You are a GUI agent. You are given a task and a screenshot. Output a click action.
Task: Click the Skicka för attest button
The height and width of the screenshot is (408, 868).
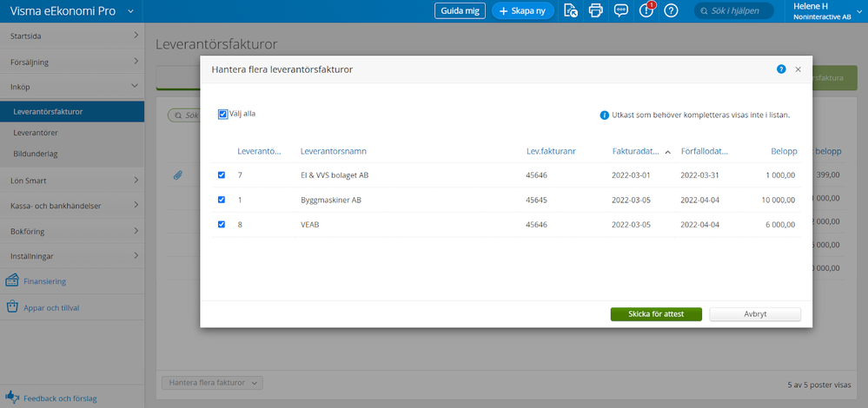[x=655, y=314]
